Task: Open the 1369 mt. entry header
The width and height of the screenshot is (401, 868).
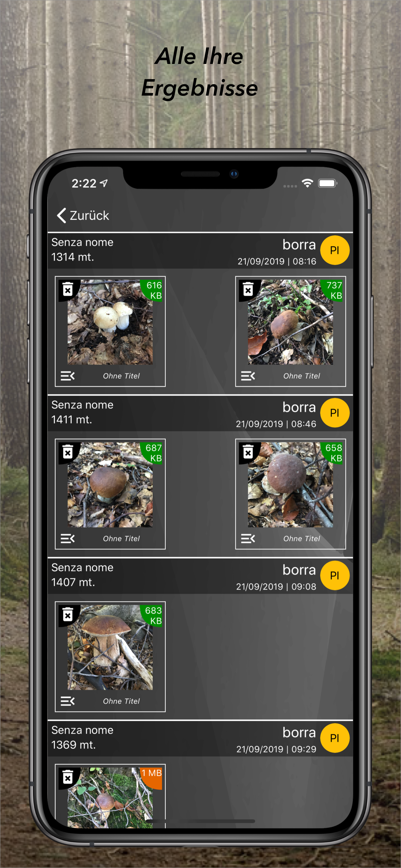Action: tap(200, 739)
